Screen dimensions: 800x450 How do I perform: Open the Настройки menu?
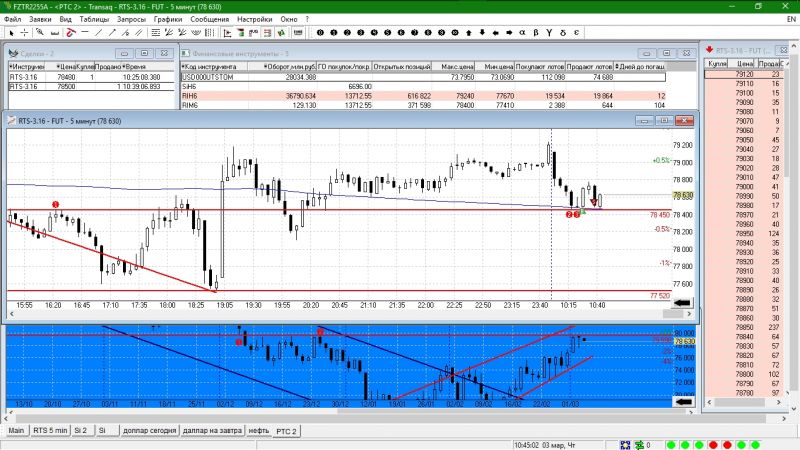tap(255, 19)
